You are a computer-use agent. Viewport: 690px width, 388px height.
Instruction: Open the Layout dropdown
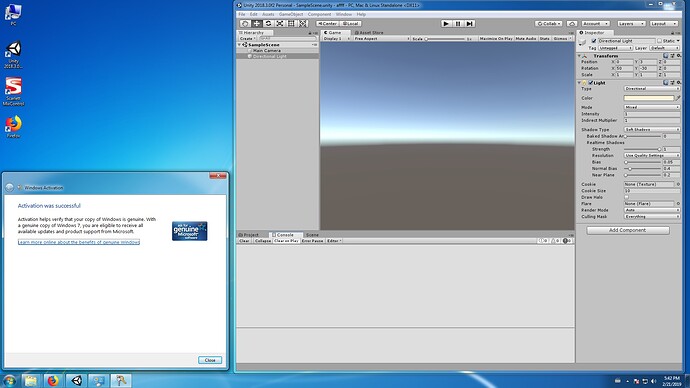point(664,23)
